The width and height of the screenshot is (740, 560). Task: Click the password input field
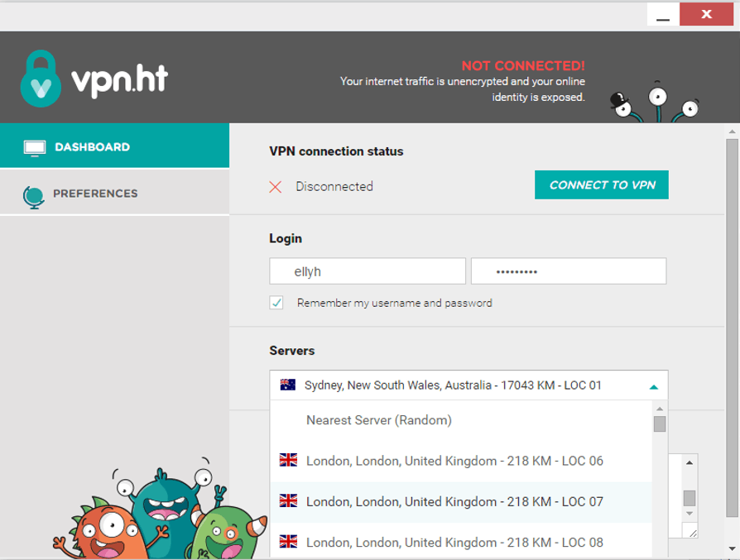point(568,271)
